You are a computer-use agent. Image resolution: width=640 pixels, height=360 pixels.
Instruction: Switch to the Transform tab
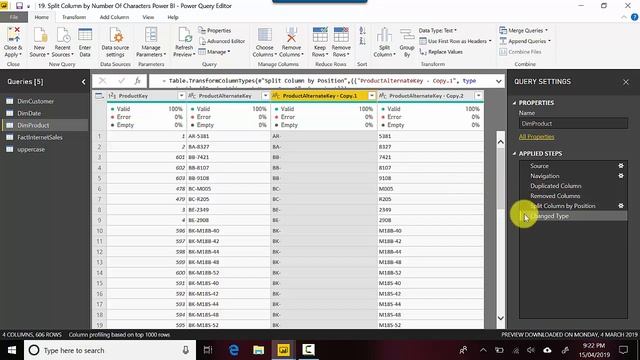pyautogui.click(x=74, y=17)
